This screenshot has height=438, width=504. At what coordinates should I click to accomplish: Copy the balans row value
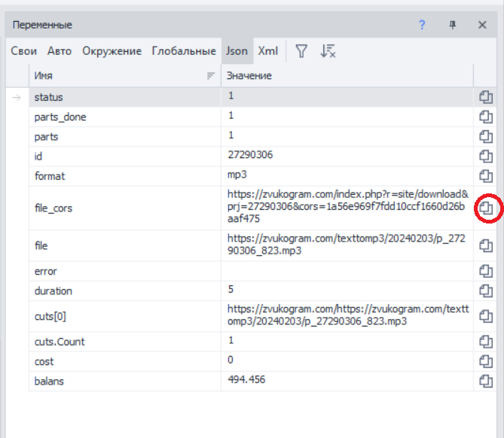486,381
